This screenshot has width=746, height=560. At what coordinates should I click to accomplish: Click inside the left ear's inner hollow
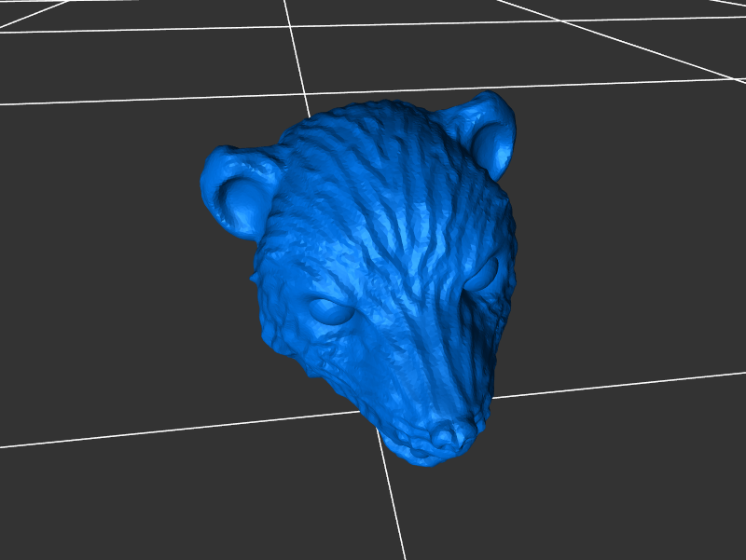point(241,198)
